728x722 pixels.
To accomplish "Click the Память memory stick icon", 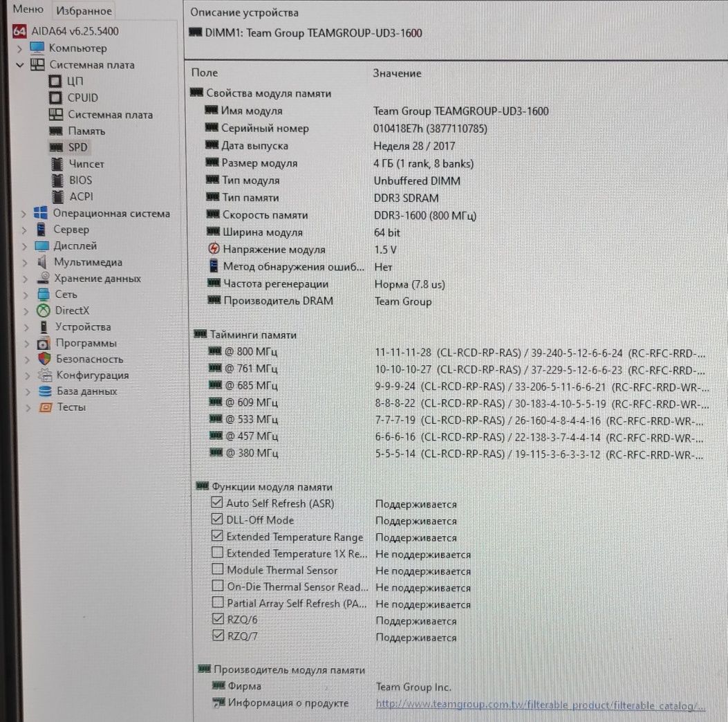I will (x=56, y=131).
